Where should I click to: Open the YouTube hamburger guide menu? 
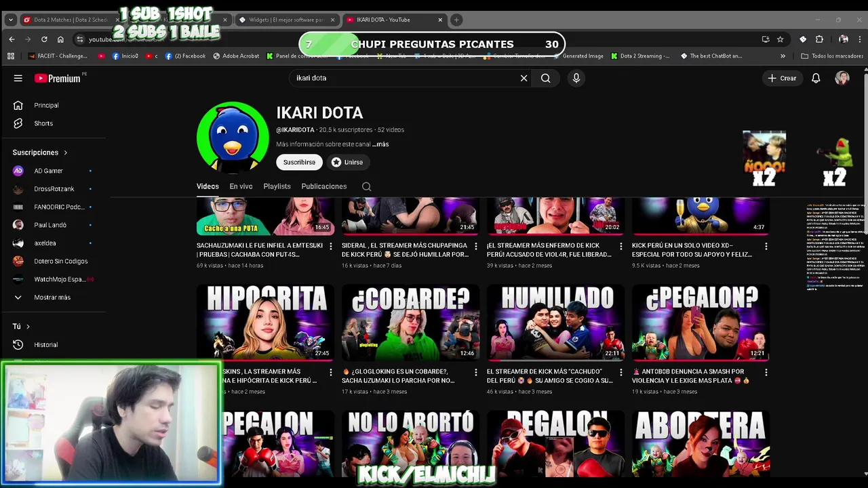coord(18,78)
